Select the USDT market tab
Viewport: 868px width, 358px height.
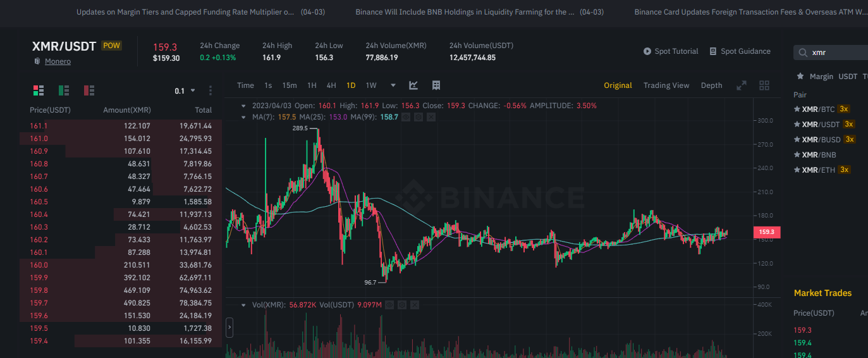[x=848, y=77]
